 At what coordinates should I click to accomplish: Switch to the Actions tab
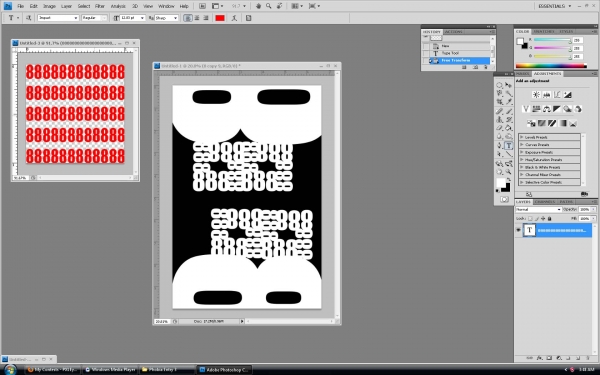(x=453, y=31)
